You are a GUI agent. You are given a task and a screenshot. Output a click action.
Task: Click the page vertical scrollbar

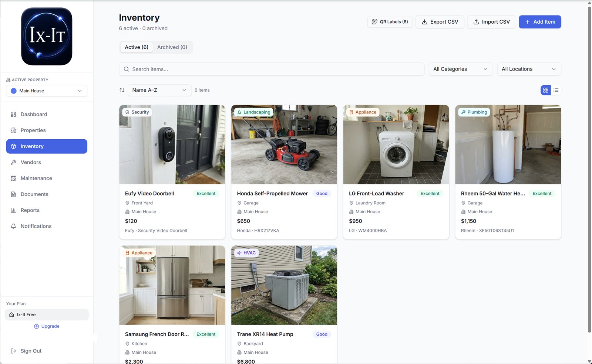[589, 169]
